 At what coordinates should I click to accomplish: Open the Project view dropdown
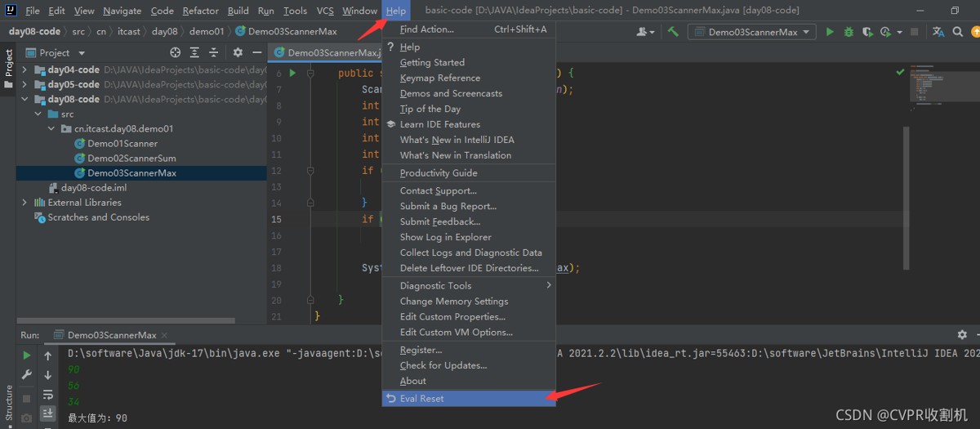[54, 52]
